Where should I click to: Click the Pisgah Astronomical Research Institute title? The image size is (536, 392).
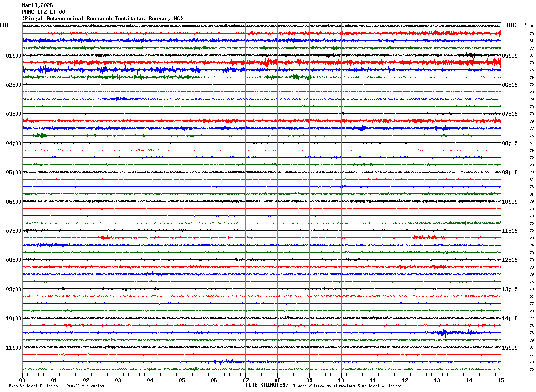click(x=102, y=19)
